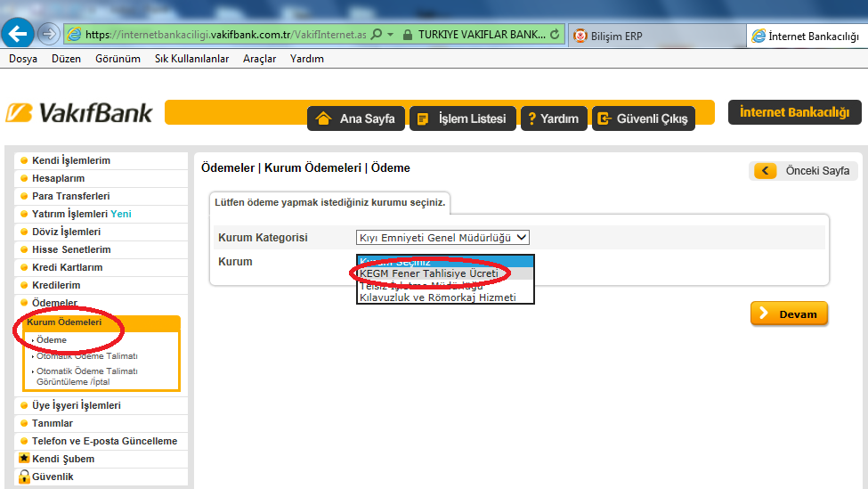This screenshot has width=868, height=489.
Task: Click the address bar refresh icon
Action: [x=556, y=35]
